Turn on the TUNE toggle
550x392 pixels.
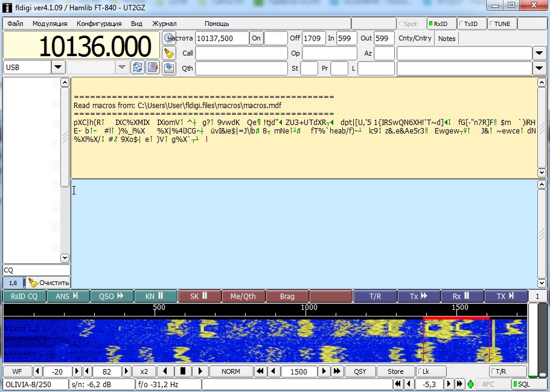click(502, 24)
